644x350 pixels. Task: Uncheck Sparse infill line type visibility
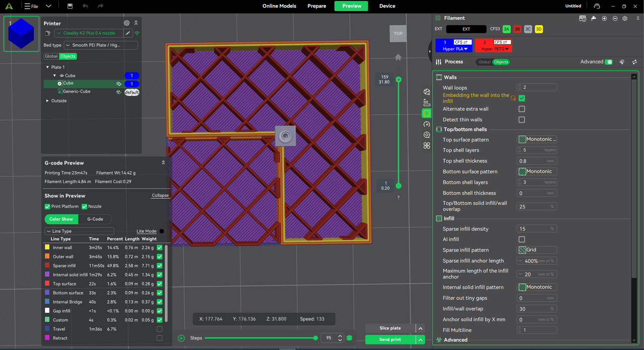click(159, 266)
